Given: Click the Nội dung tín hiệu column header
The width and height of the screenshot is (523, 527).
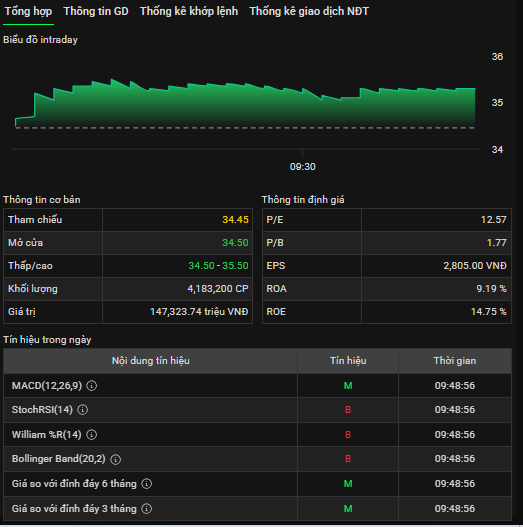Looking at the screenshot, I should [x=151, y=361].
